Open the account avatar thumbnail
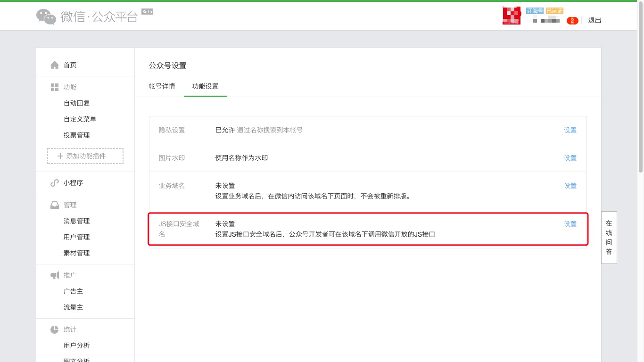Viewport: 644px width, 362px height. (512, 16)
